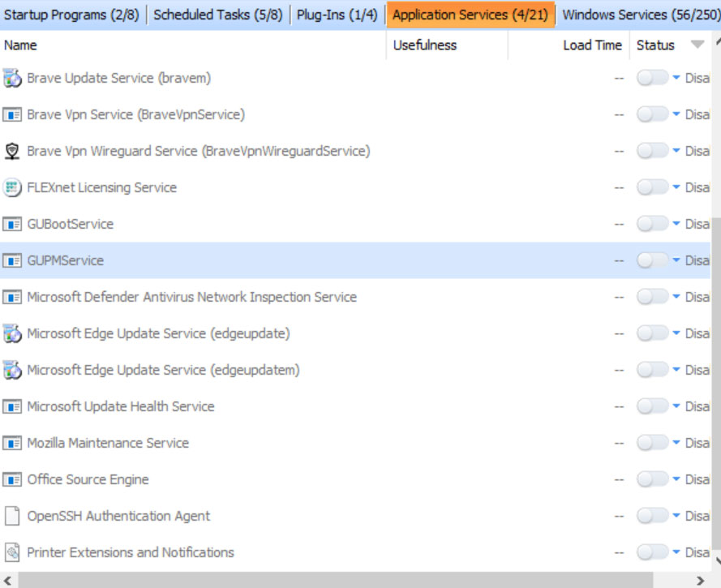Click the Printer Extensions and Notifications icon
This screenshot has height=588, width=721.
tap(12, 552)
